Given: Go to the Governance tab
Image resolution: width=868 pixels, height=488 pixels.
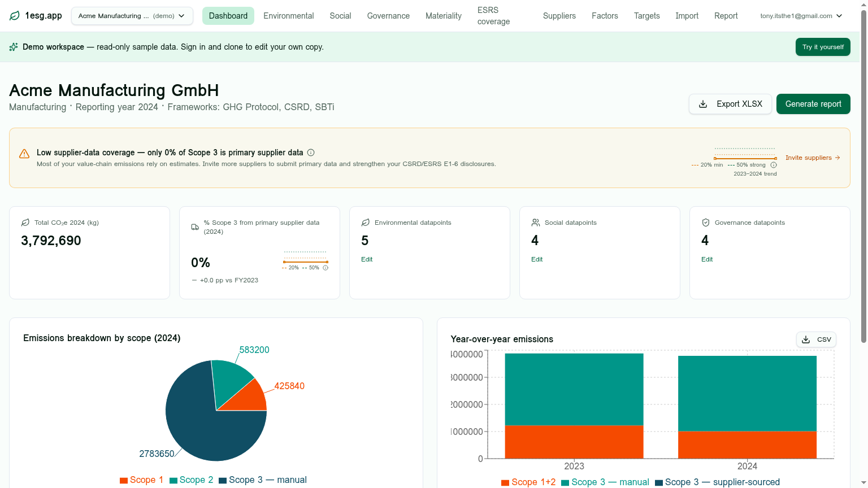Looking at the screenshot, I should [388, 16].
